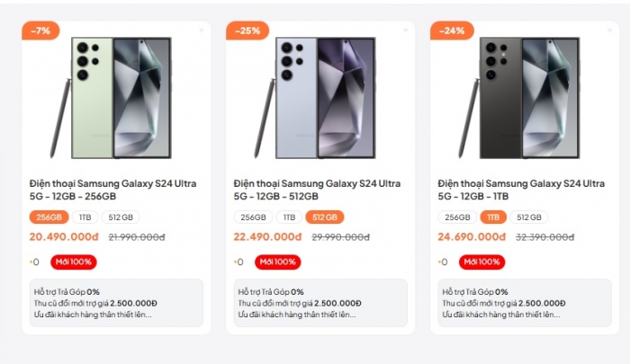
Task: Click the -25% discount badge
Action: 246,31
